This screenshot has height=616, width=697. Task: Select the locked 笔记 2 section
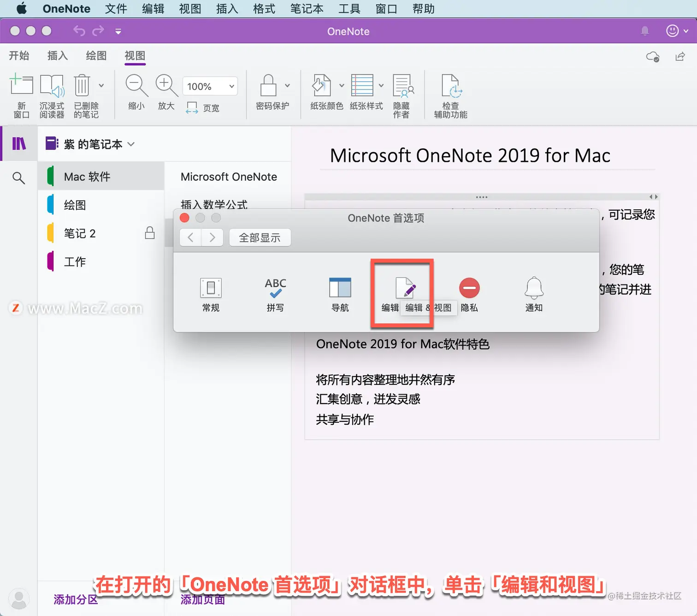(x=101, y=233)
